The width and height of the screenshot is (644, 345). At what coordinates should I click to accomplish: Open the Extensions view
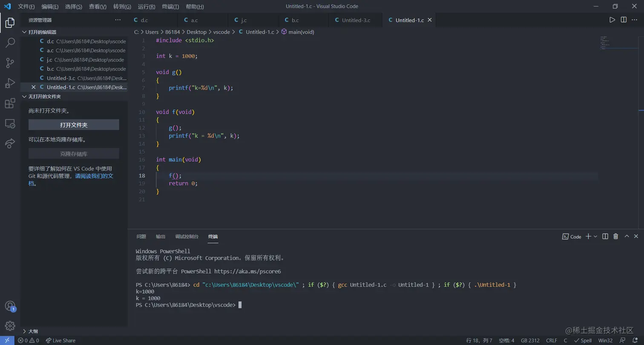[x=10, y=103]
